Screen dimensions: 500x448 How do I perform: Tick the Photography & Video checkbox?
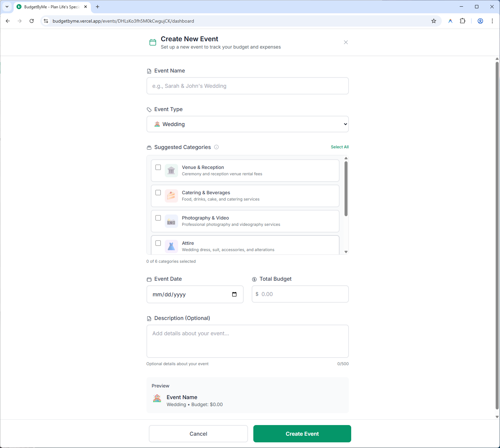158,218
